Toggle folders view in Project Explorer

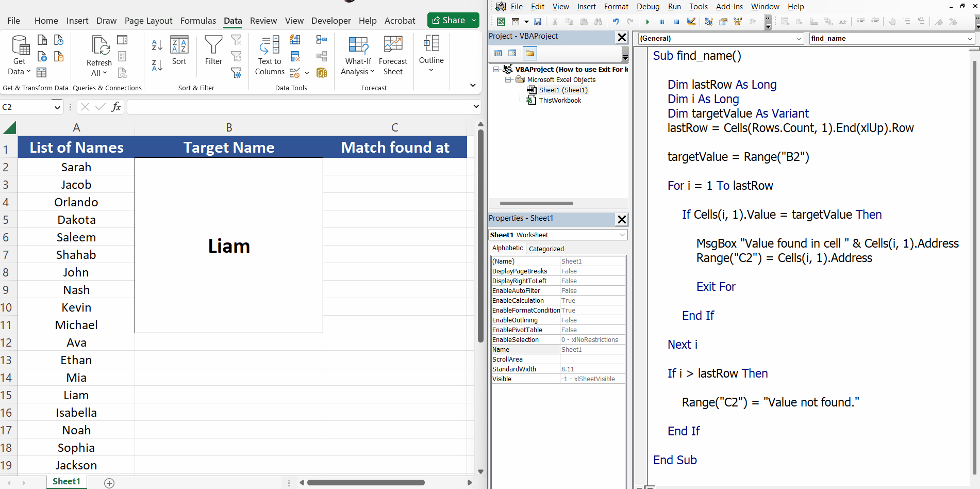click(x=529, y=53)
